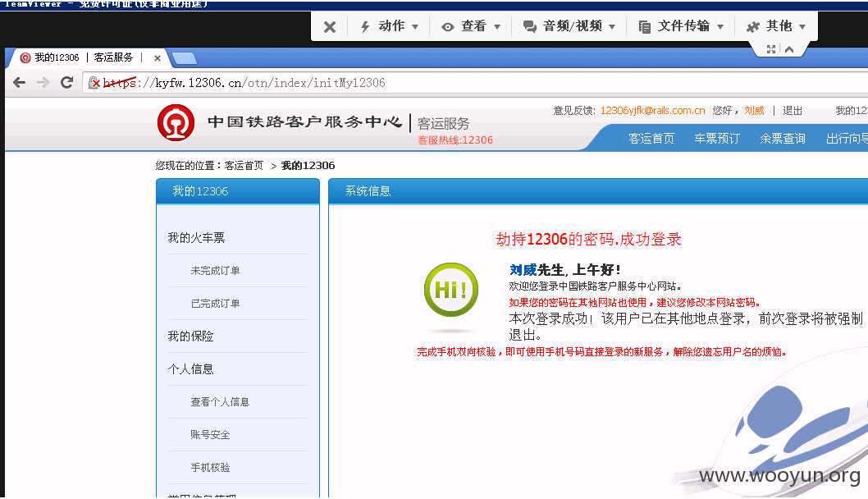Open the 查看 dropdown menu
The height and width of the screenshot is (499, 868).
pyautogui.click(x=481, y=26)
